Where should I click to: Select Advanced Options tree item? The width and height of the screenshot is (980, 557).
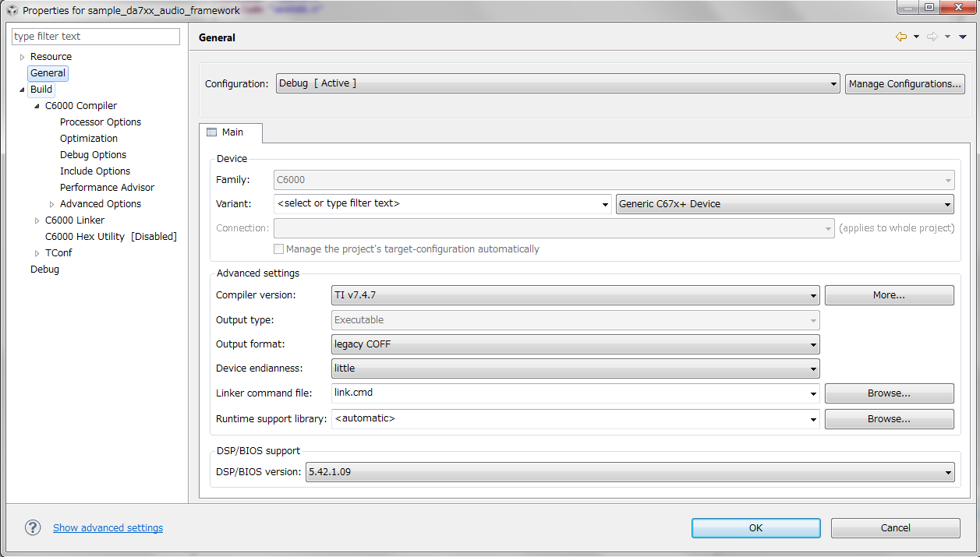pos(101,204)
